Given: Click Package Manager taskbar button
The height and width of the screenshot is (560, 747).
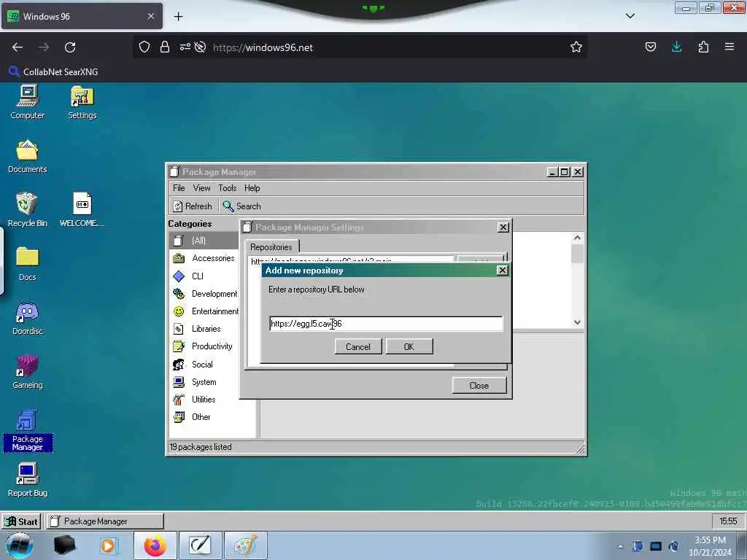Looking at the screenshot, I should [x=105, y=521].
